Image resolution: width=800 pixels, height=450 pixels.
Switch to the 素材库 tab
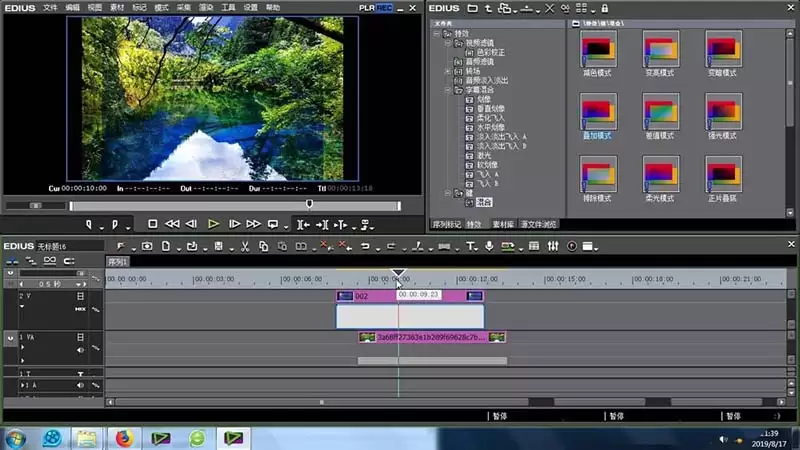pos(503,224)
